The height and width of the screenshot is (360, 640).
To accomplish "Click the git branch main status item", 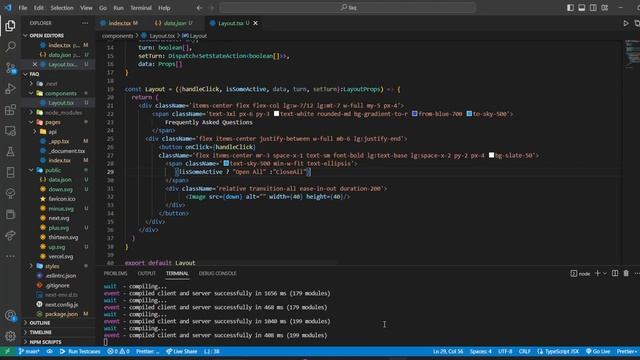I will coord(29,351).
